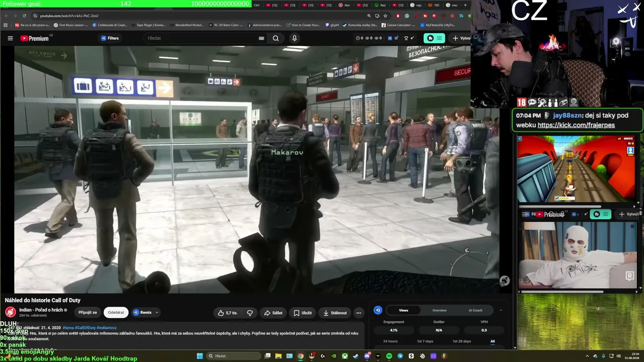The width and height of the screenshot is (644, 362).
Task: Go to YouTube Premium home logo
Action: 35,38
